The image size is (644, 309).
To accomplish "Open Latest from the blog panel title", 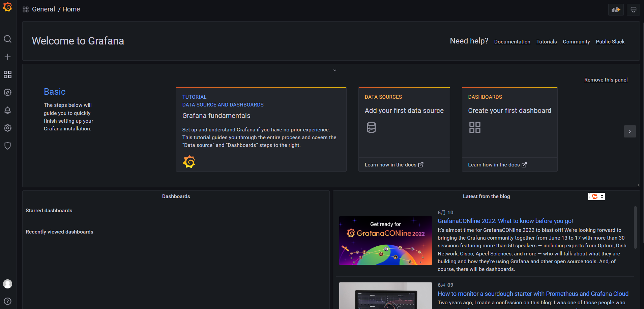I will click(x=486, y=196).
